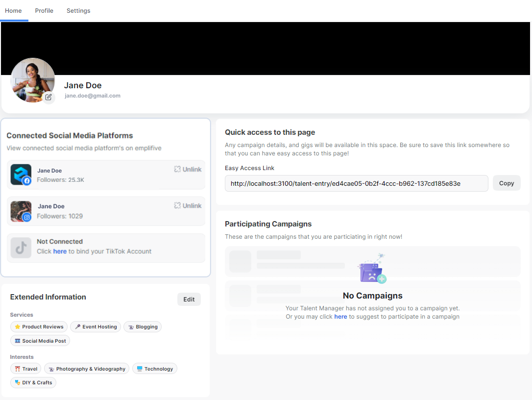Screen dimensions: 532x400
Task: Click Edit button in Extended Information
Action: [x=189, y=300]
